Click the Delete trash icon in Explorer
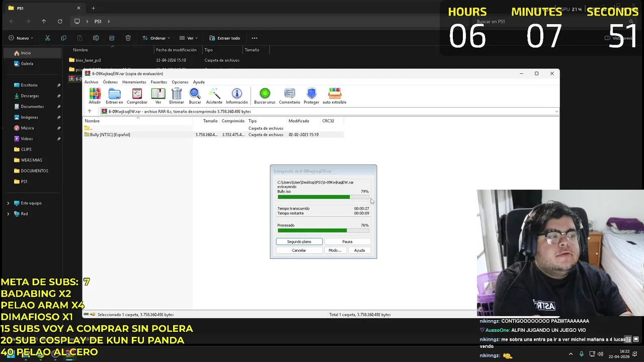 128,38
